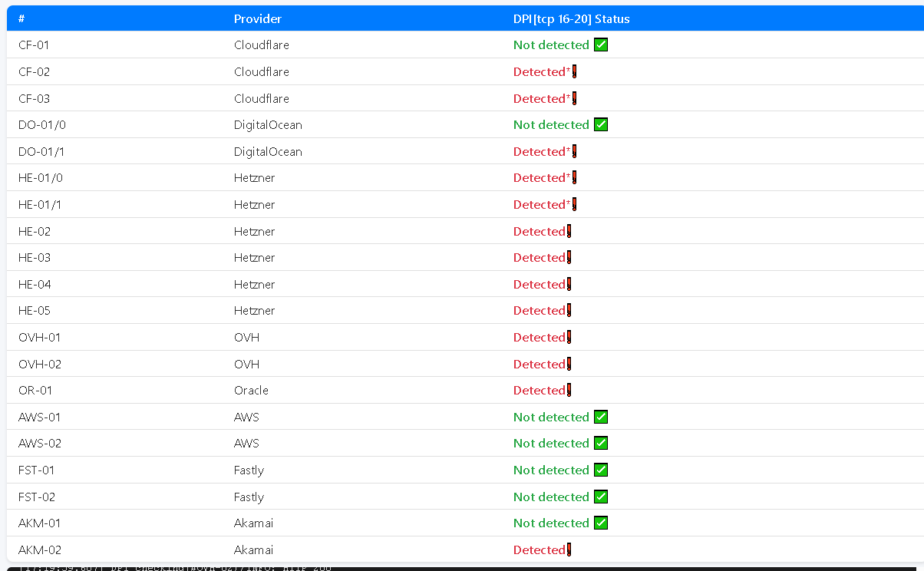Click the Oracle provider cell
Screen dimensions: 924x571
point(251,391)
